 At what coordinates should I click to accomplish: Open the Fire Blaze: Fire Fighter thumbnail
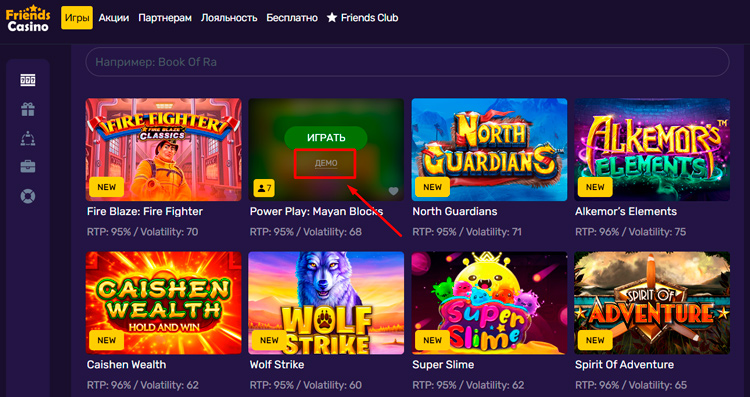coord(164,150)
